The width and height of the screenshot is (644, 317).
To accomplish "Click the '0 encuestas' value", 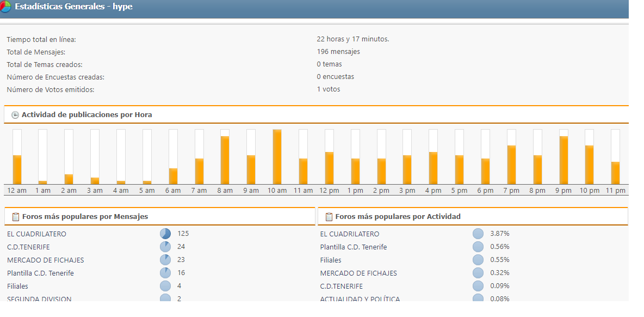I will (335, 77).
